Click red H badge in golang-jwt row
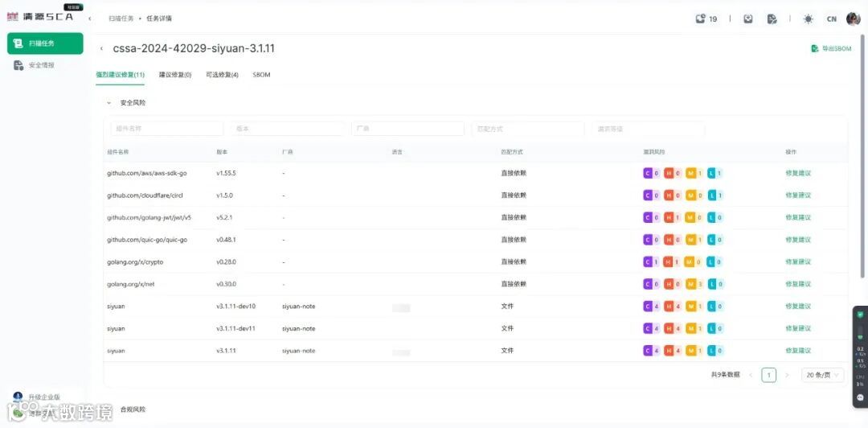868x428 pixels. pyautogui.click(x=672, y=217)
